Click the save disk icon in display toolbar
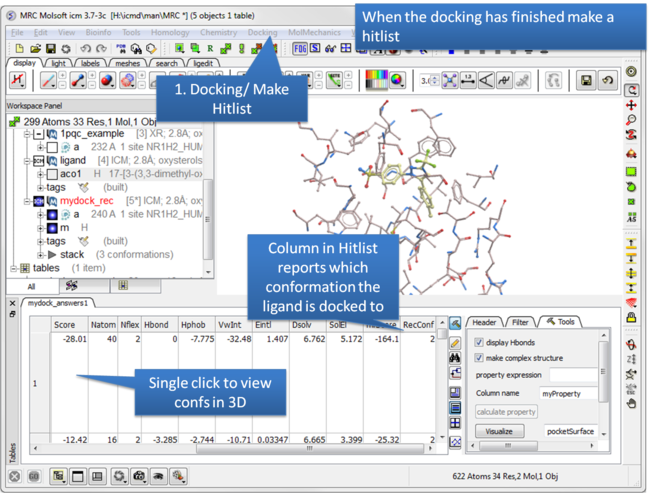650x493 pixels. click(586, 79)
